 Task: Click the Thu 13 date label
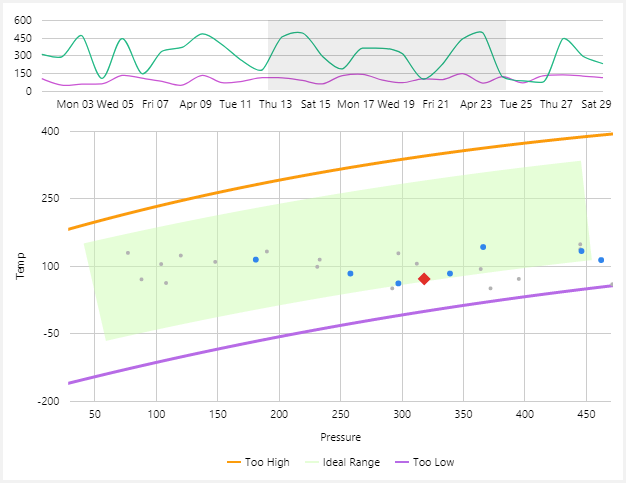(x=275, y=103)
